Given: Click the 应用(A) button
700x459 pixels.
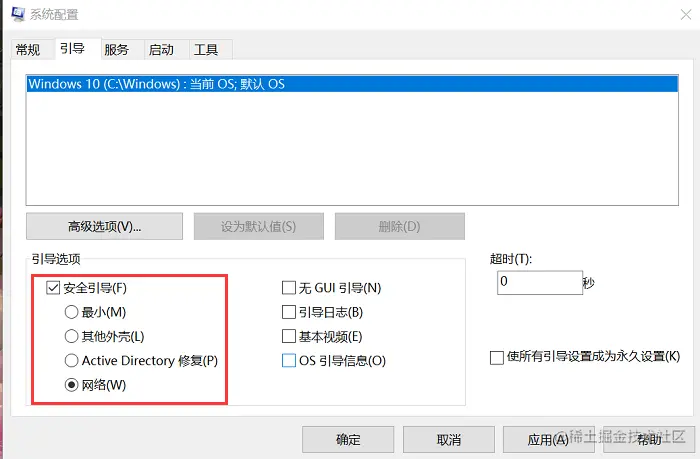Looking at the screenshot, I should (x=549, y=439).
